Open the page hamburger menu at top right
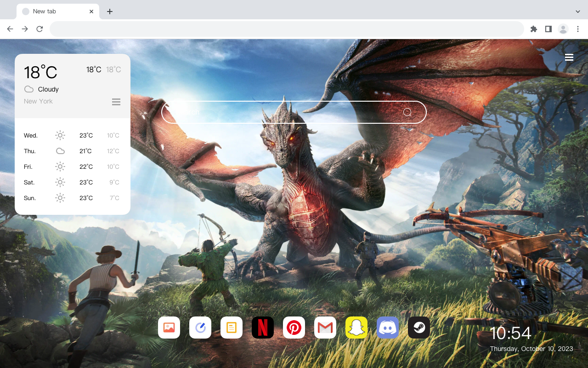 [569, 57]
